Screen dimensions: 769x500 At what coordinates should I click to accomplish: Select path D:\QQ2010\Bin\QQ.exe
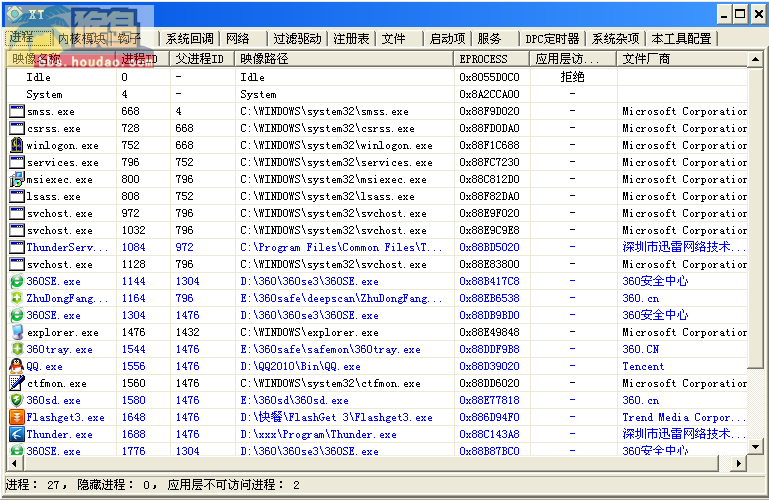300,366
